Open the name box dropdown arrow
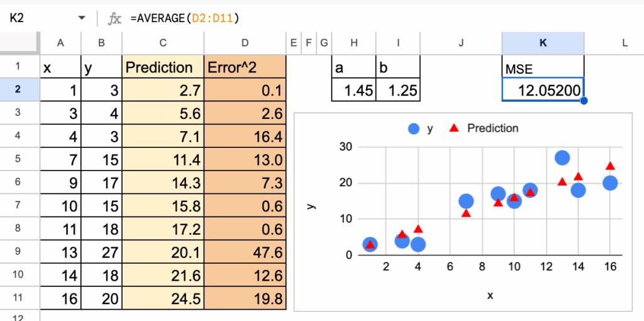The width and height of the screenshot is (644, 321). (81, 19)
